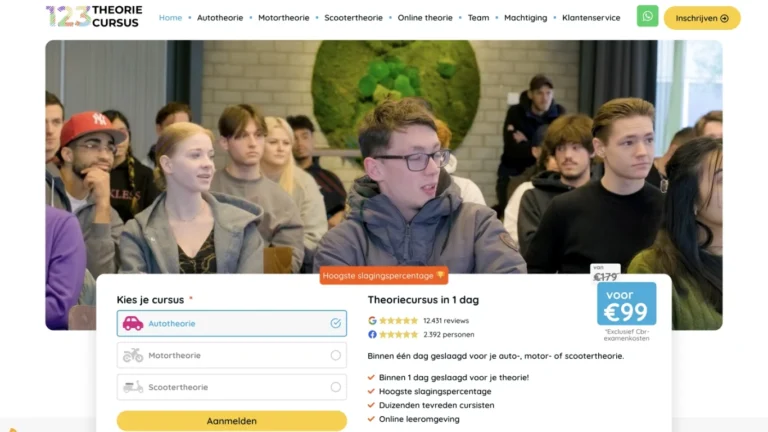Click the Google logo beside 12.431 reviews

click(372, 320)
